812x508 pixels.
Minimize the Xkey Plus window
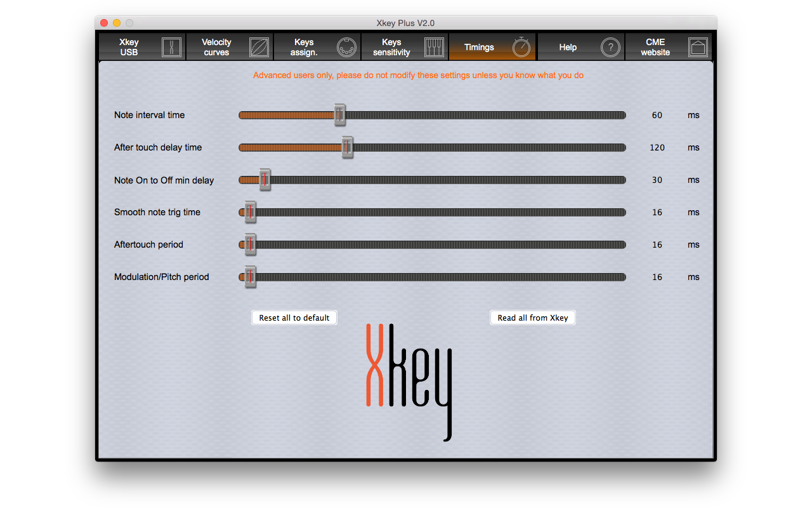[117, 23]
